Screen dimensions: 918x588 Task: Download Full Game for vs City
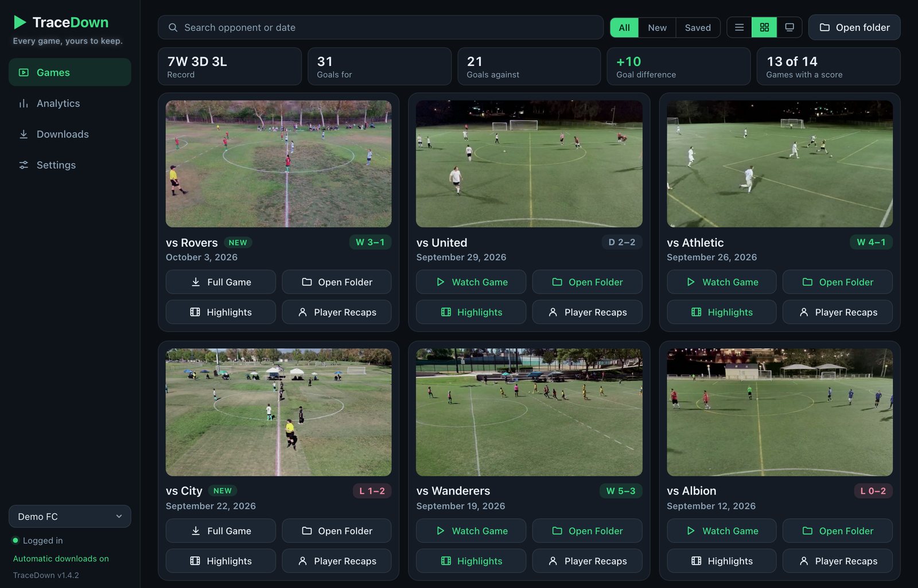[221, 531]
